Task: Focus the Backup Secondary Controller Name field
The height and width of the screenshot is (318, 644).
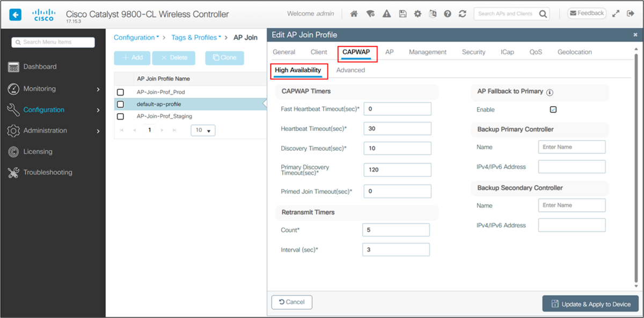Action: (572, 205)
